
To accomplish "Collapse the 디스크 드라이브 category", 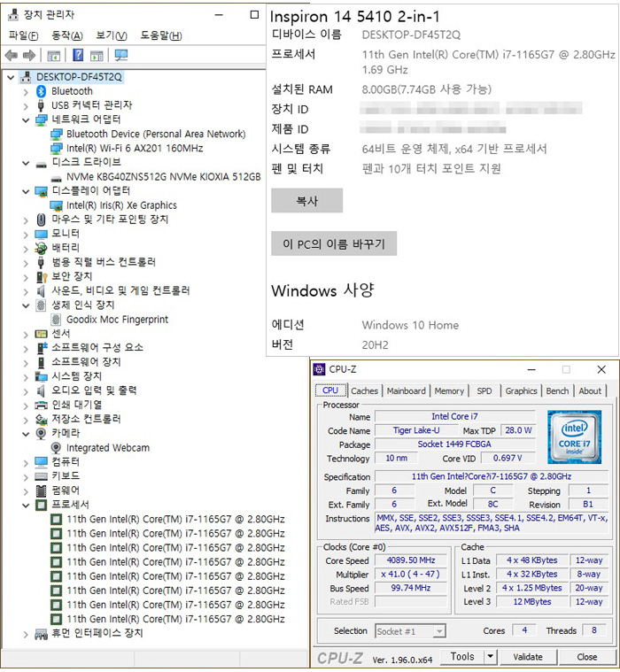I will (x=26, y=163).
